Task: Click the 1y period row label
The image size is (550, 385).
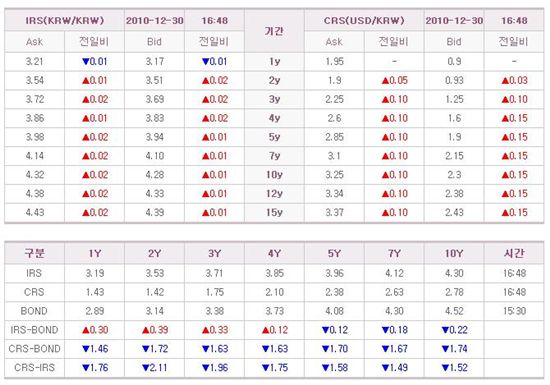Action: coord(274,62)
